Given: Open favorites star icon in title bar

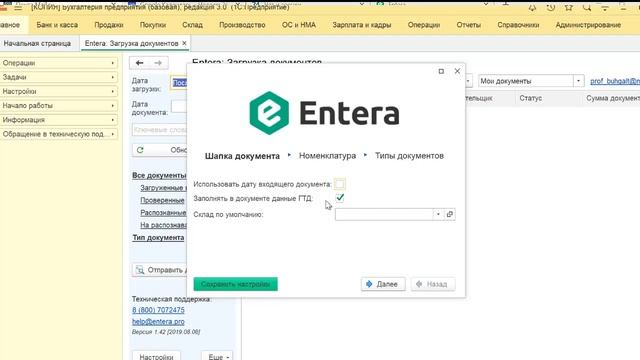Looking at the screenshot, I should (569, 8).
